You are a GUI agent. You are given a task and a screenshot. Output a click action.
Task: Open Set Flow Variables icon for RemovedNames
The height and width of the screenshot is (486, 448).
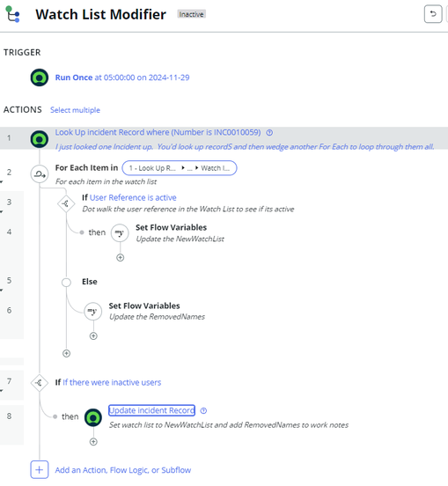point(93,311)
